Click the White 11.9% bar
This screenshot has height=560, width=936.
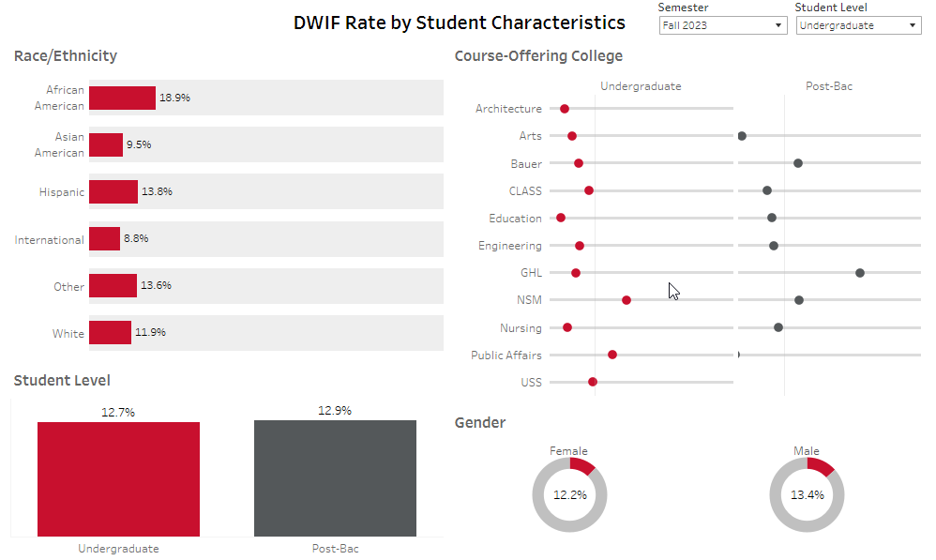pyautogui.click(x=110, y=333)
